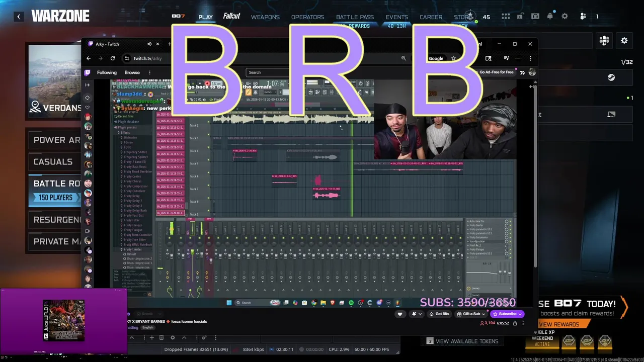644x362 pixels.
Task: Click the Twitch Turbo icon beside the avatar
Action: point(522,72)
